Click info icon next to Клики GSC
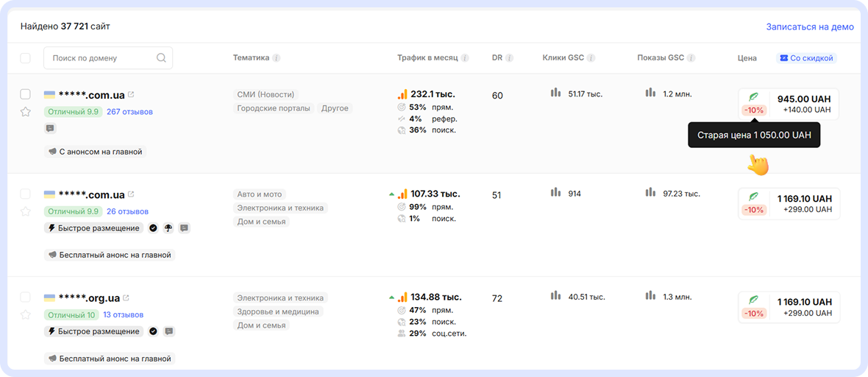The width and height of the screenshot is (868, 377). [x=591, y=58]
